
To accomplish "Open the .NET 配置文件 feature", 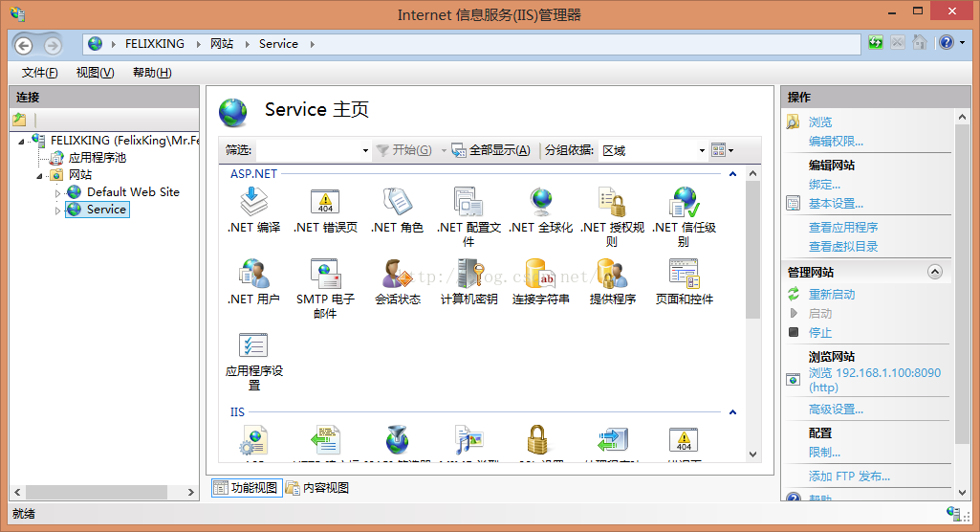I will pyautogui.click(x=468, y=216).
